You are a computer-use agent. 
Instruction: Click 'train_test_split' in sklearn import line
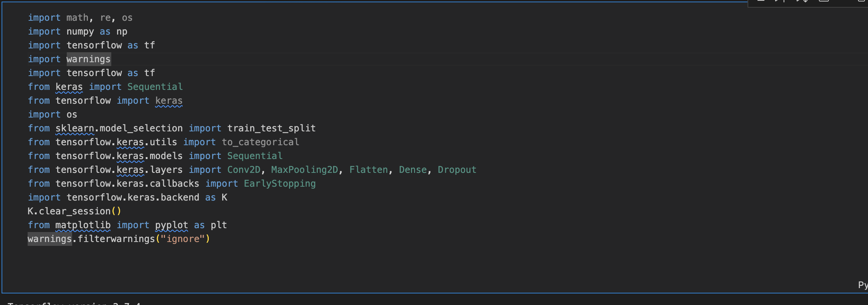point(271,128)
